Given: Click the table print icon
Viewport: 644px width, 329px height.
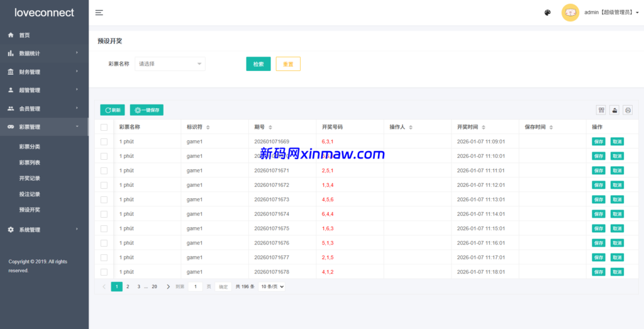Looking at the screenshot, I should pos(628,110).
